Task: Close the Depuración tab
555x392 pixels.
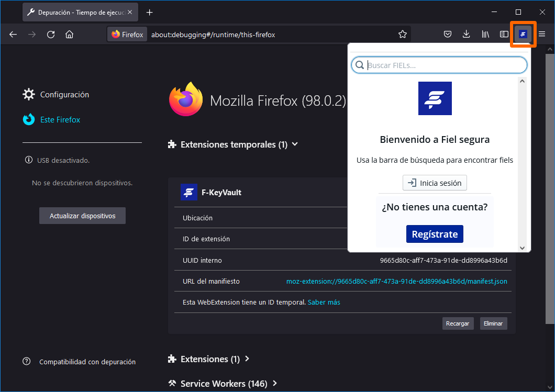Action: click(x=130, y=12)
